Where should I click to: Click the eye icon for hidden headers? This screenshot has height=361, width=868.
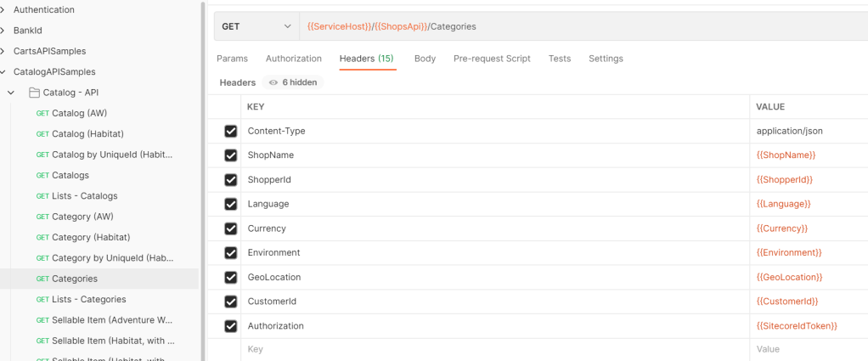[x=273, y=82]
